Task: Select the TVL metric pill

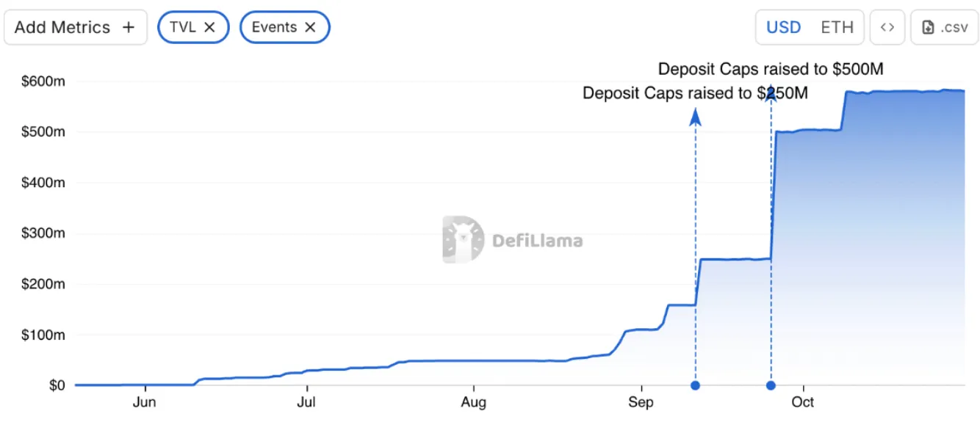Action: tap(193, 27)
